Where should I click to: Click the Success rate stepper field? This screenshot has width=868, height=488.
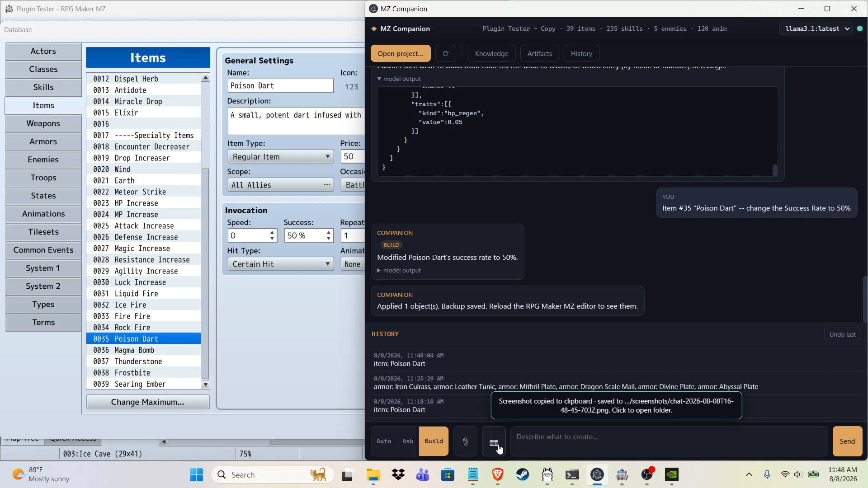point(309,235)
